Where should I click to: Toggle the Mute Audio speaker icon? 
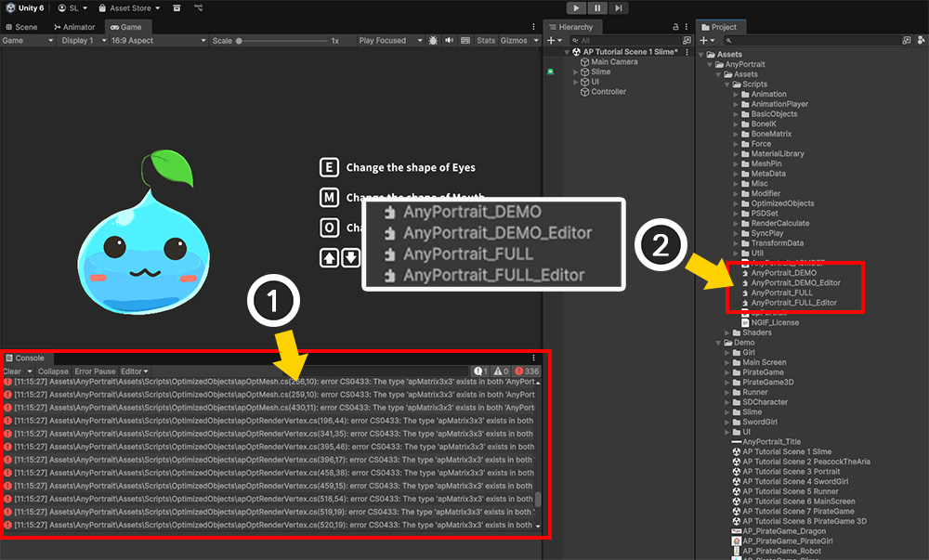(x=449, y=41)
